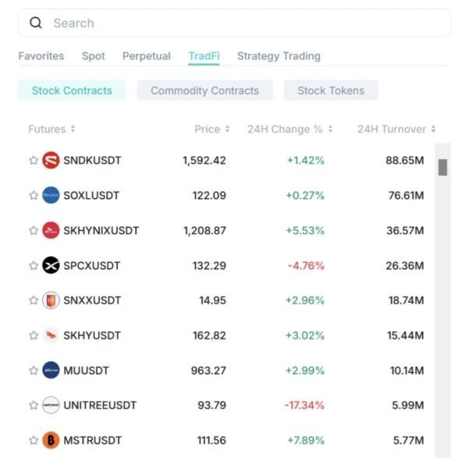The height and width of the screenshot is (468, 476).
Task: Click the SOXLUSDT blue logo icon
Action: point(51,195)
